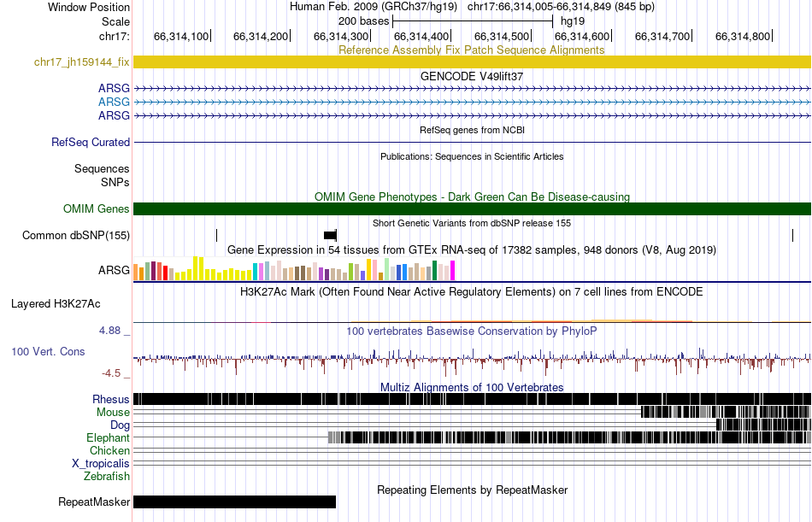The image size is (812, 522).
Task: Click the X_tropicalis species label
Action: click(101, 464)
